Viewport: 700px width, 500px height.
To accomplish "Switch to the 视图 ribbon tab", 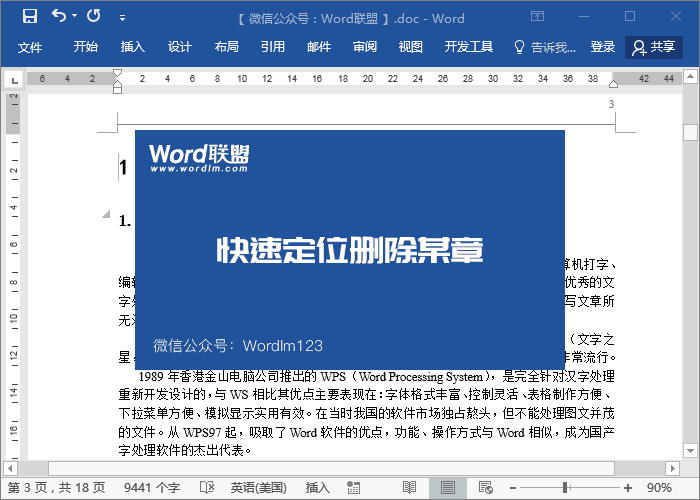I will tap(411, 47).
